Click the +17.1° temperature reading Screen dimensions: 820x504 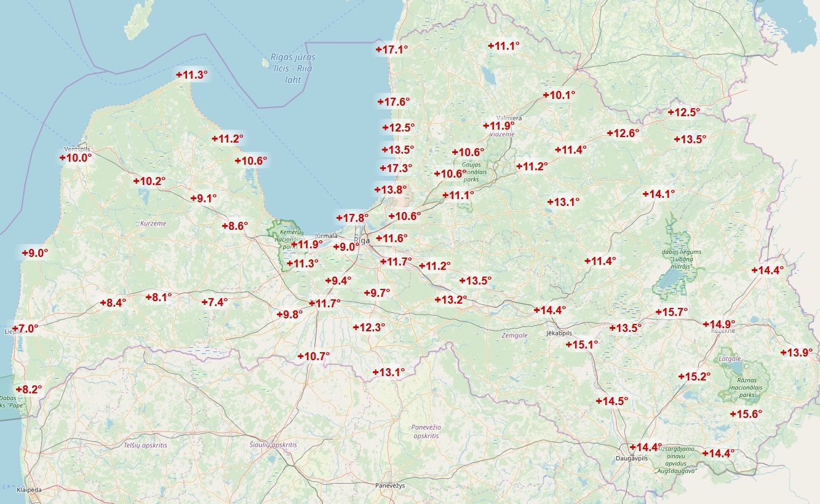point(392,50)
